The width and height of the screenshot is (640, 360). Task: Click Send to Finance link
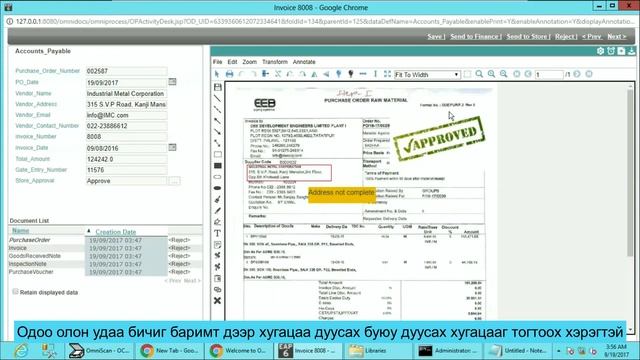(476, 37)
